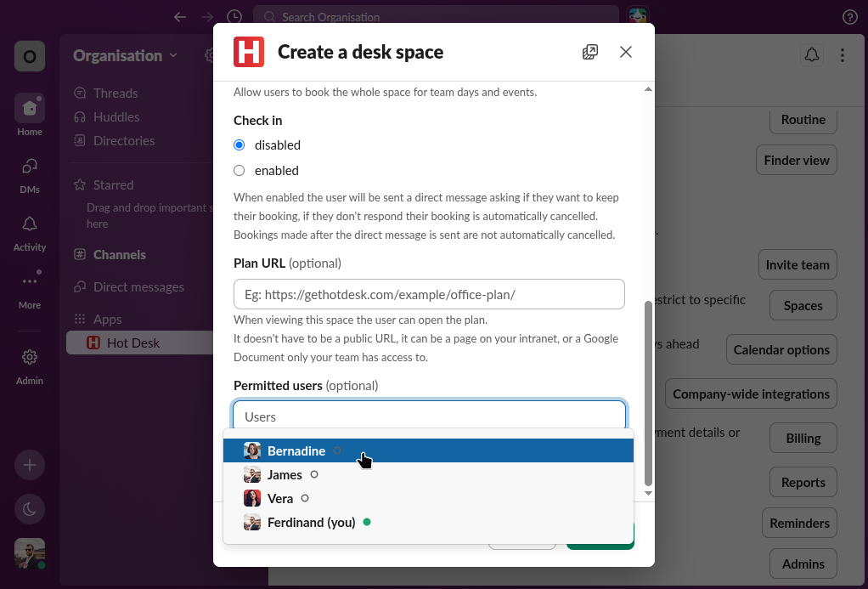Open the three-dot more options menu
The height and width of the screenshot is (589, 868).
tap(842, 55)
